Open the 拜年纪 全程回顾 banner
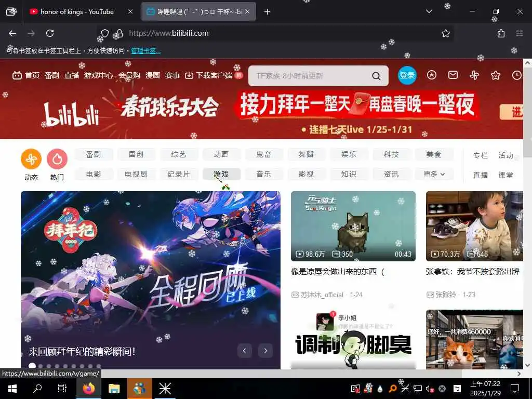The width and height of the screenshot is (532, 399). [x=151, y=280]
